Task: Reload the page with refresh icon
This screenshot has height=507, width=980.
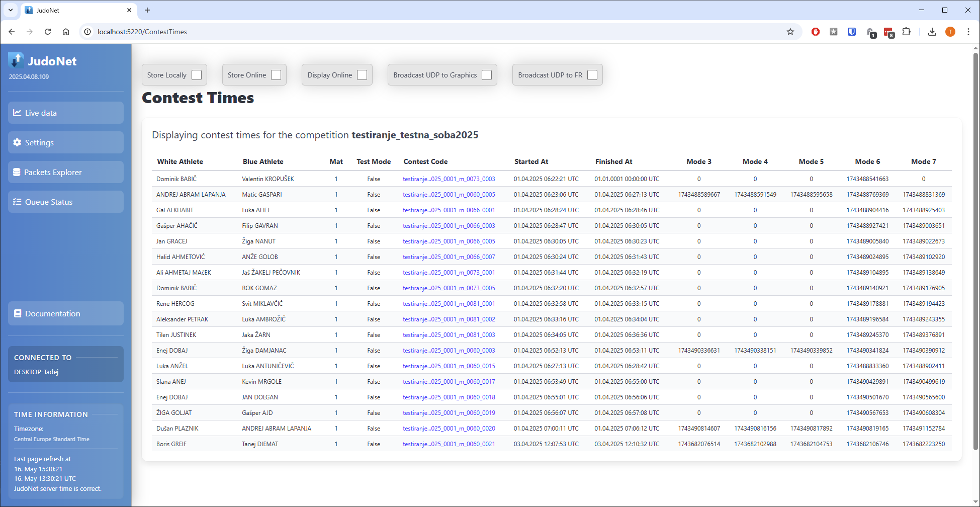Action: click(48, 32)
